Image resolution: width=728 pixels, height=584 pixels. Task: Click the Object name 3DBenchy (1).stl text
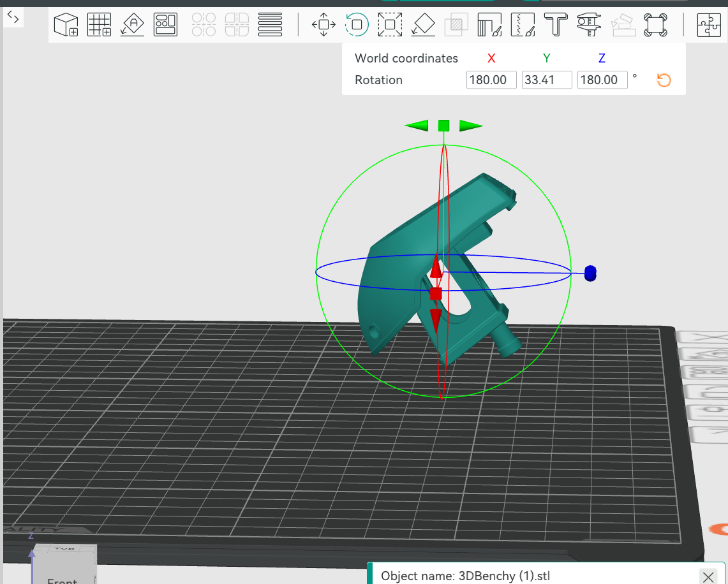click(465, 576)
